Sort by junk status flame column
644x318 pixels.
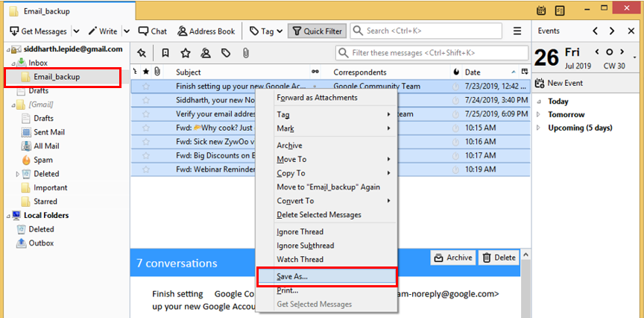pyautogui.click(x=456, y=72)
